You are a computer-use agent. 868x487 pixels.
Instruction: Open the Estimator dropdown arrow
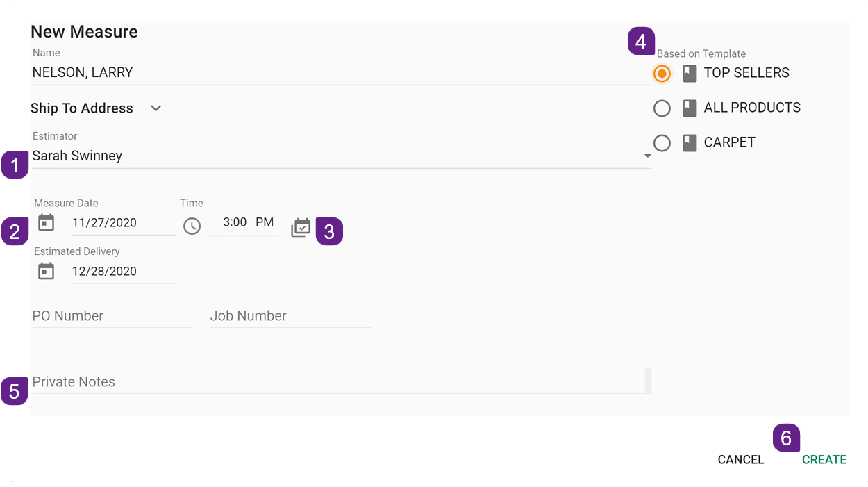(x=647, y=156)
